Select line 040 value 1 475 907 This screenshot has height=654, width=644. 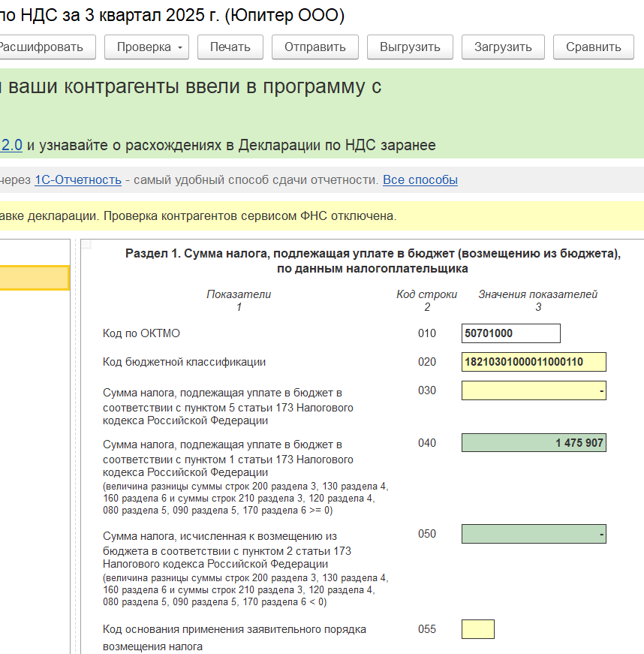coord(534,442)
